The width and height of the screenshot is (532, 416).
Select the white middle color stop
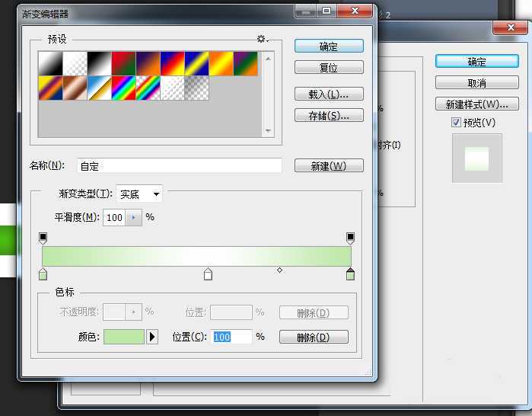coord(208,274)
